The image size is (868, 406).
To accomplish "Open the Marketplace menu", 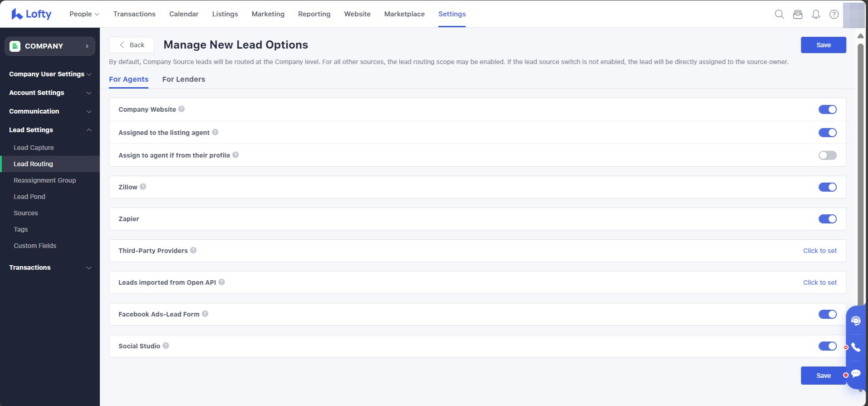I will 404,14.
